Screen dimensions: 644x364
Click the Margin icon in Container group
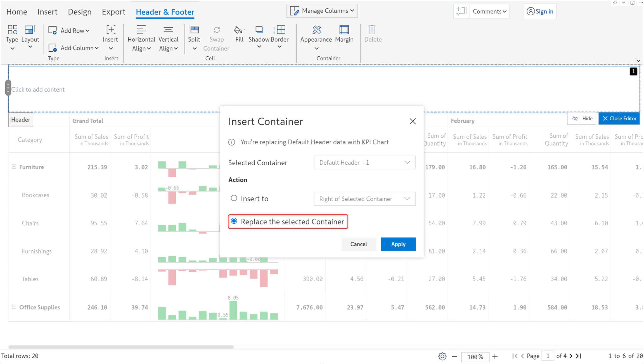point(344,30)
